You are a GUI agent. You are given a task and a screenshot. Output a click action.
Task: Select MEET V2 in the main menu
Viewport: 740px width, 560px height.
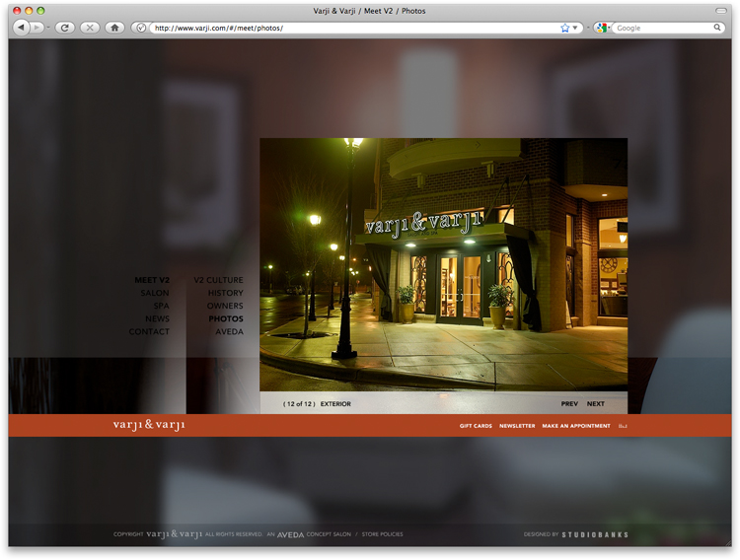pyautogui.click(x=152, y=280)
